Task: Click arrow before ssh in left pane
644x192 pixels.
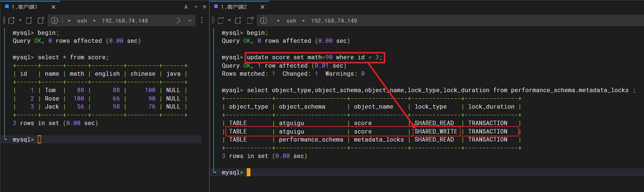Action: click(x=69, y=21)
